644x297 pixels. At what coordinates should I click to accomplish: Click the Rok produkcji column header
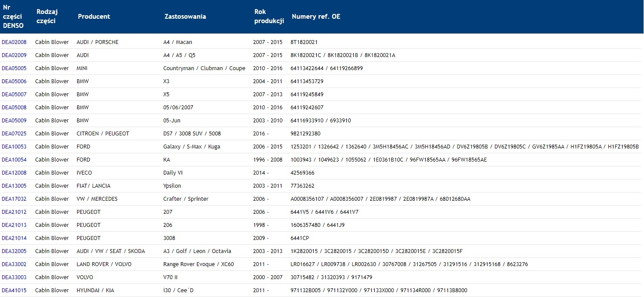[x=269, y=16]
